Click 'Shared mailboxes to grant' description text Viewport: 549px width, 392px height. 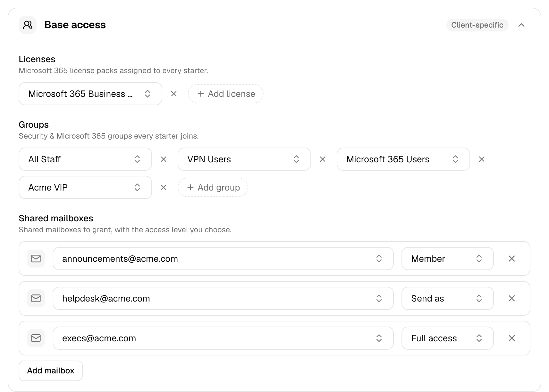tap(125, 230)
